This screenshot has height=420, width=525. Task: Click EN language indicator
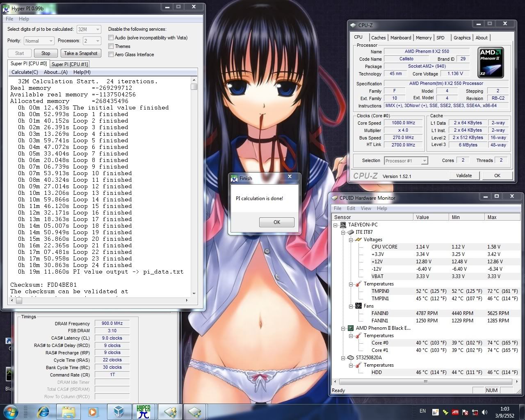(422, 411)
